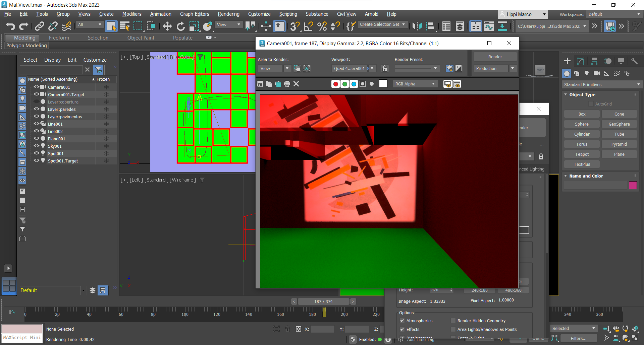Create a Sphere primitive

(582, 124)
